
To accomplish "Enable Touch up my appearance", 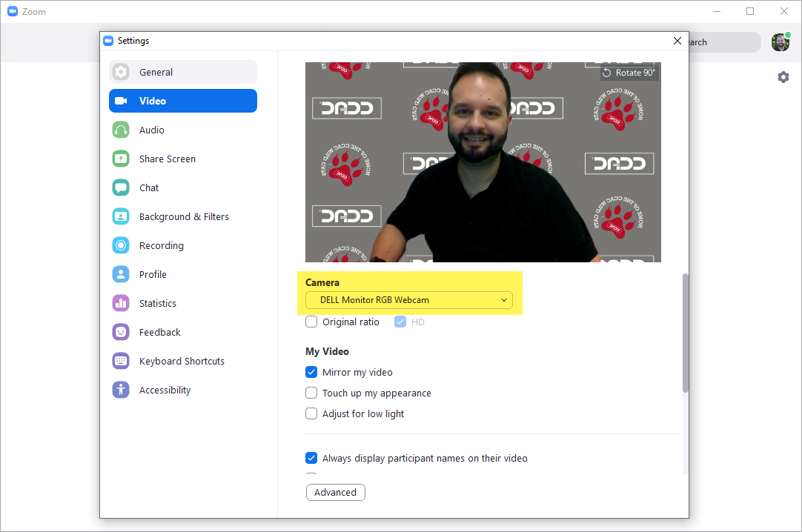I will coord(311,393).
